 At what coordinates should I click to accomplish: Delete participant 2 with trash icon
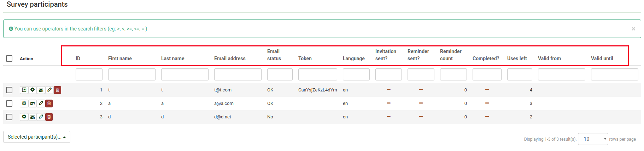coord(49,104)
